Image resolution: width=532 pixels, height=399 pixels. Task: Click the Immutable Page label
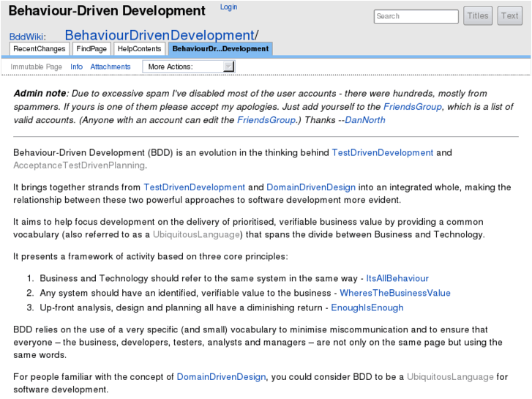click(37, 67)
